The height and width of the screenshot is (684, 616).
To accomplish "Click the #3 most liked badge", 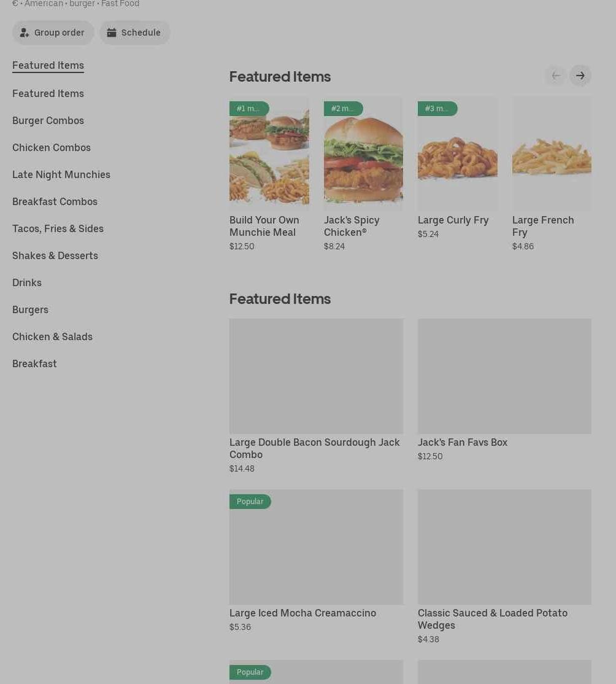I will 437,109.
